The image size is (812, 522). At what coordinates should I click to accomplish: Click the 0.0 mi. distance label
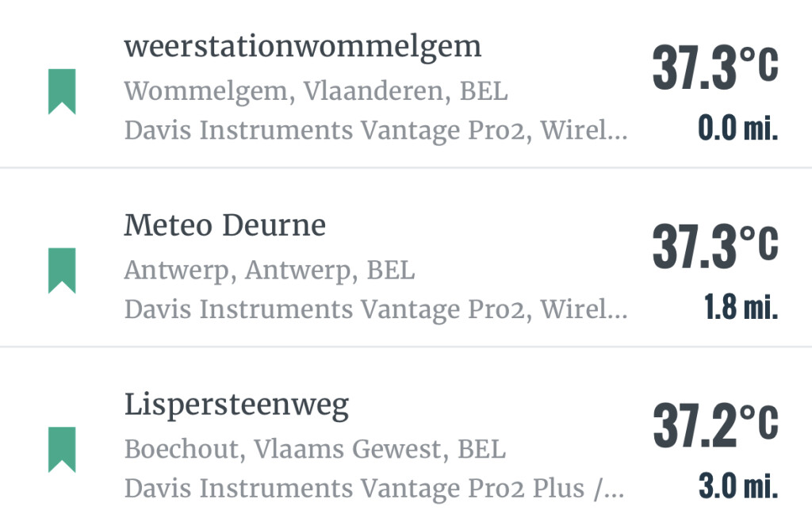tap(737, 129)
